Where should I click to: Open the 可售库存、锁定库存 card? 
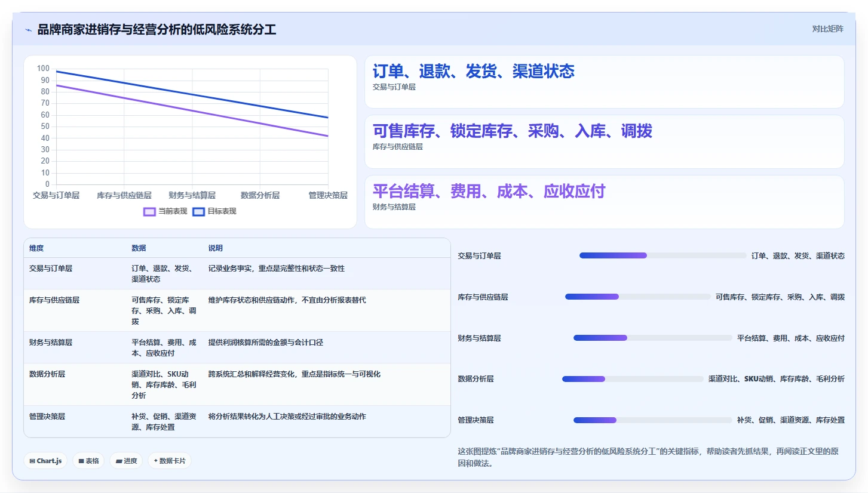[x=604, y=141]
